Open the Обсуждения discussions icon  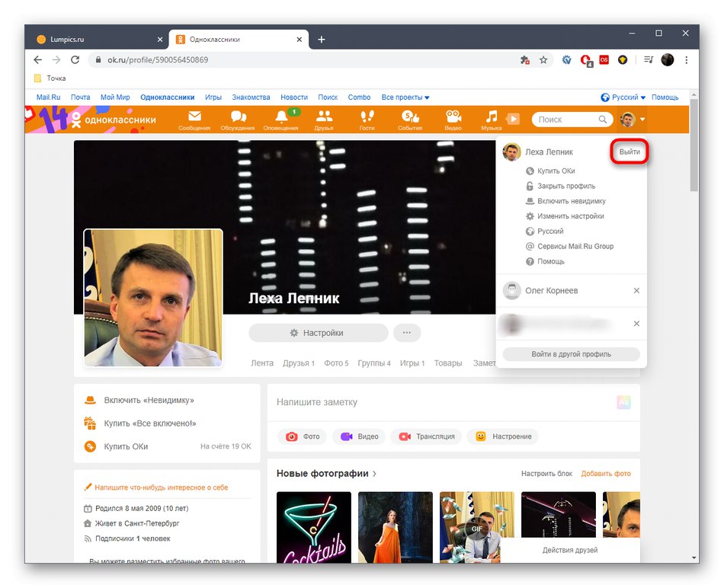(237, 116)
